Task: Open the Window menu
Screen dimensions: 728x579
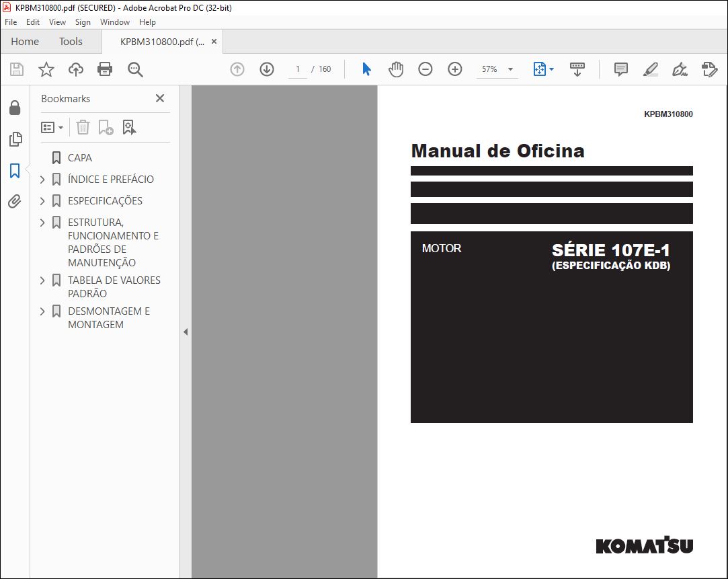Action: [115, 22]
